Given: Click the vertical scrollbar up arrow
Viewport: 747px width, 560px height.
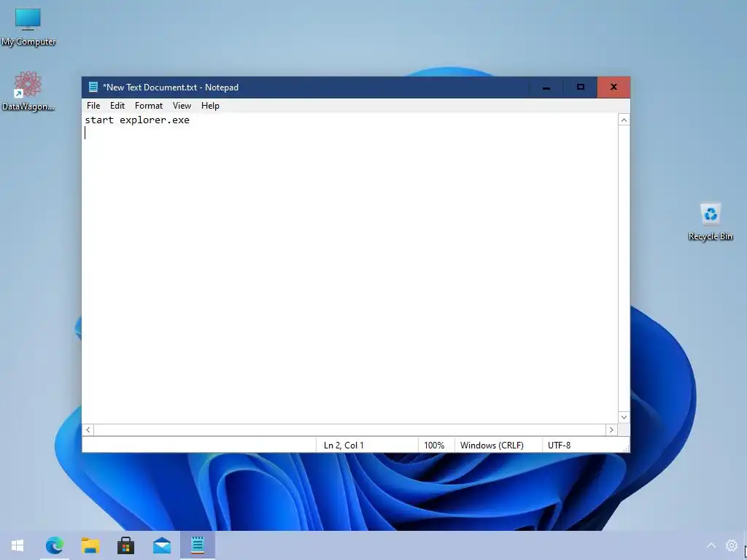Looking at the screenshot, I should [624, 120].
